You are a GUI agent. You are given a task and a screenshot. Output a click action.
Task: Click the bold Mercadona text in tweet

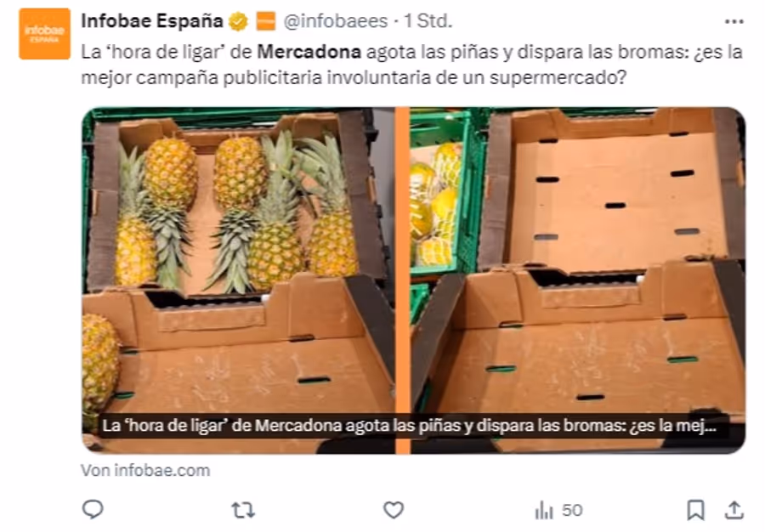tap(309, 52)
